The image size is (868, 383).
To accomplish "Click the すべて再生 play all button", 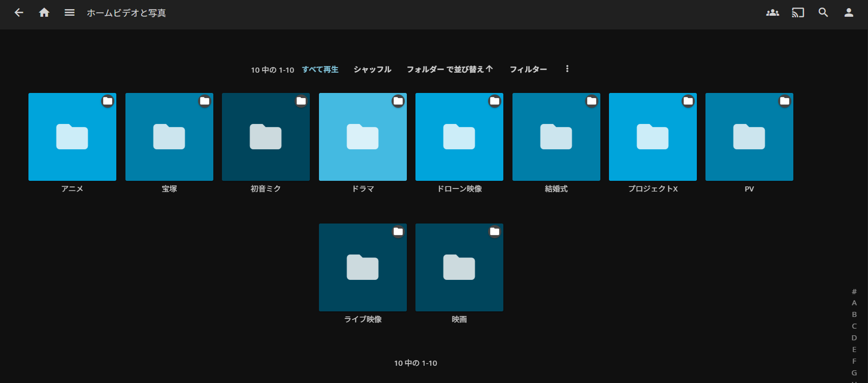I will tap(320, 69).
